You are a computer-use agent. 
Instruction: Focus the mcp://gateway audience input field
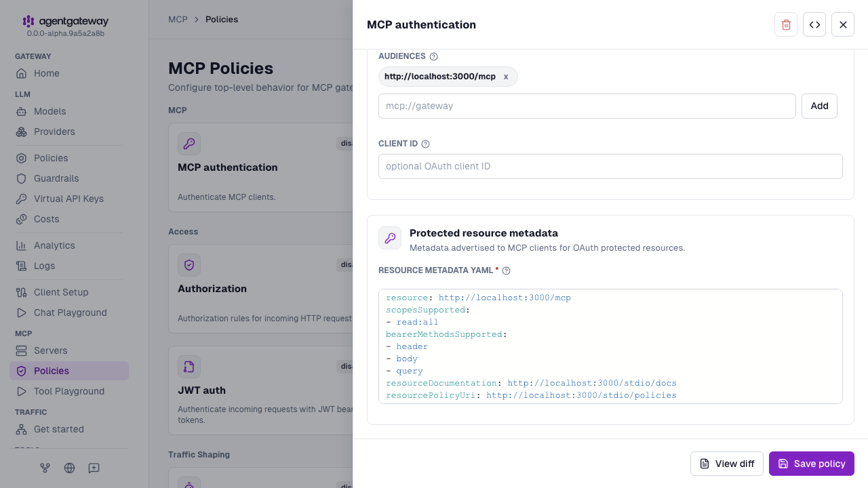coord(587,106)
